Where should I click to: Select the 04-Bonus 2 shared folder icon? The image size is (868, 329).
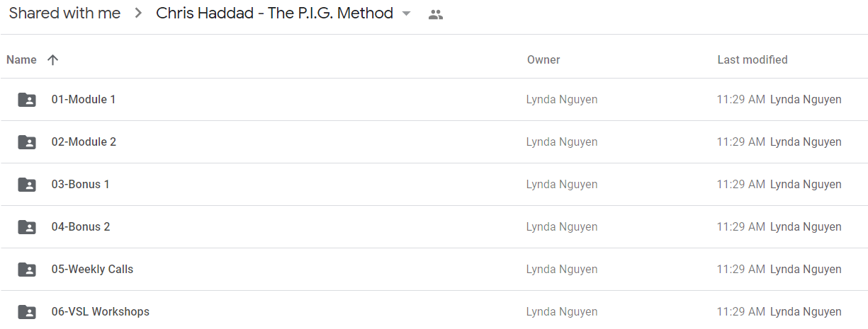[27, 227]
